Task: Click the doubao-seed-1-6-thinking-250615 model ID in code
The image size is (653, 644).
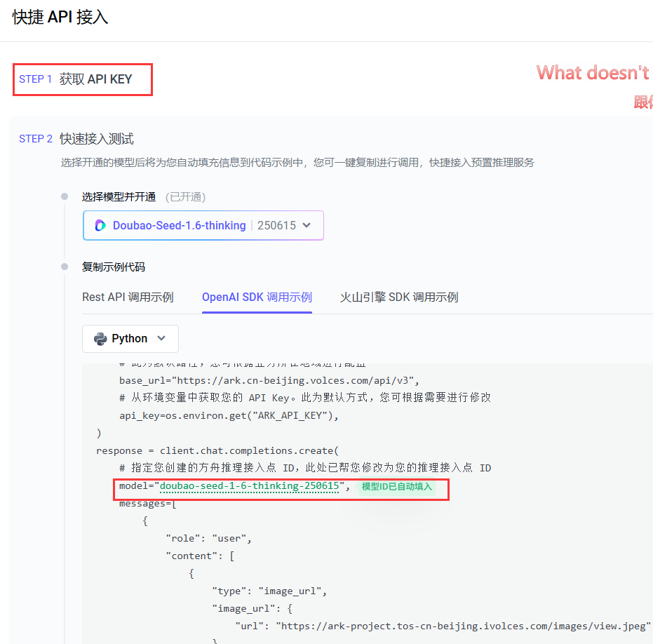Action: [x=250, y=487]
